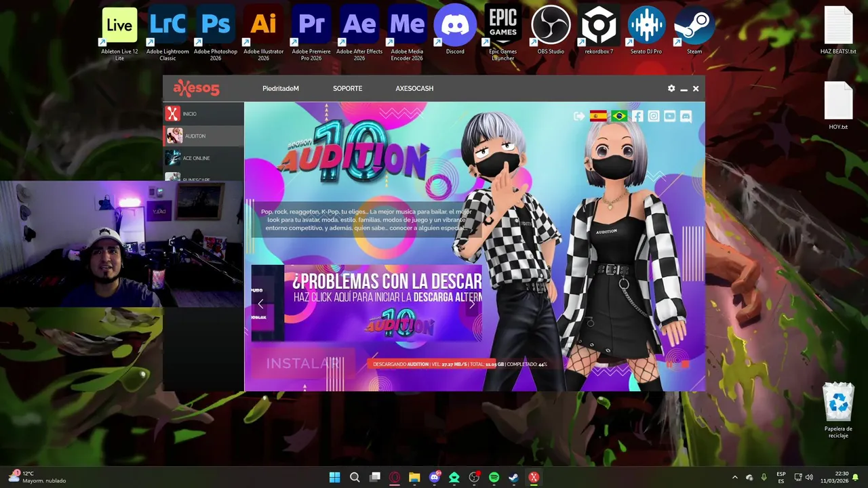
Task: Click the microphone tray icon
Action: [764, 478]
